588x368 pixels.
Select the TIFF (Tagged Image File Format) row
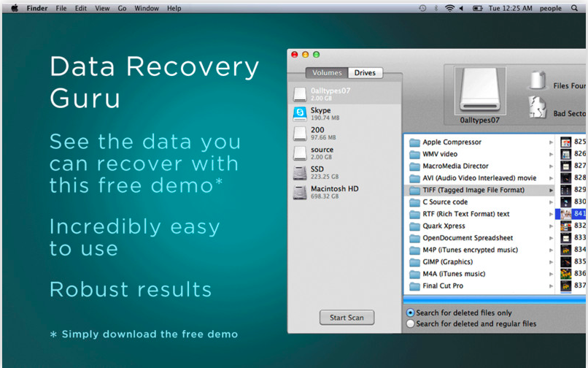tap(479, 191)
